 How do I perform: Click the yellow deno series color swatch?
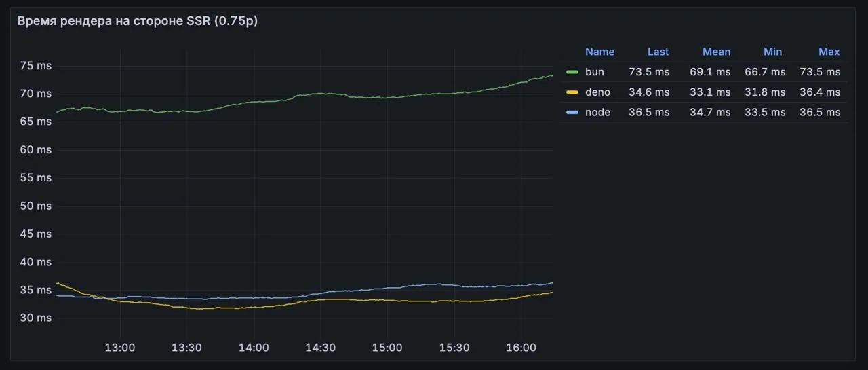click(x=572, y=92)
